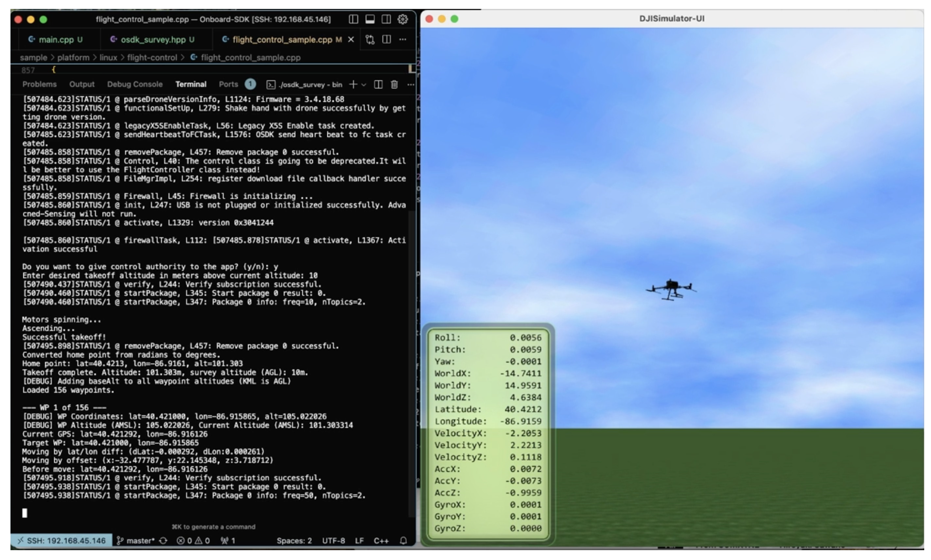Screen dimensions: 931x560
Task: Toggle the primary sidebar layout icon
Action: coord(353,19)
